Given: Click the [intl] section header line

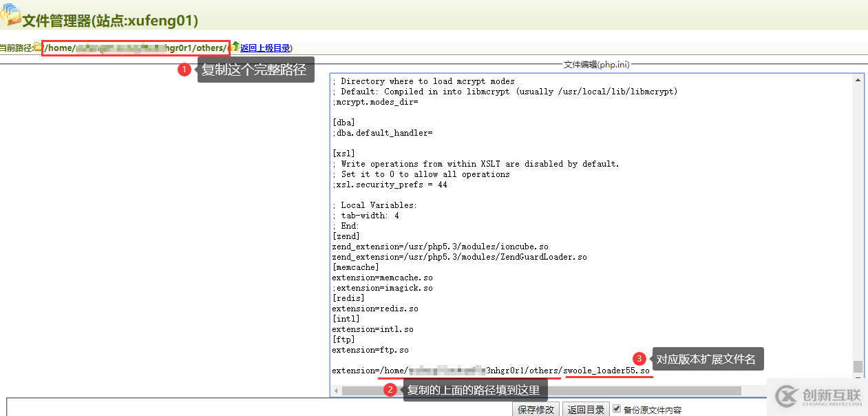Looking at the screenshot, I should tap(346, 319).
